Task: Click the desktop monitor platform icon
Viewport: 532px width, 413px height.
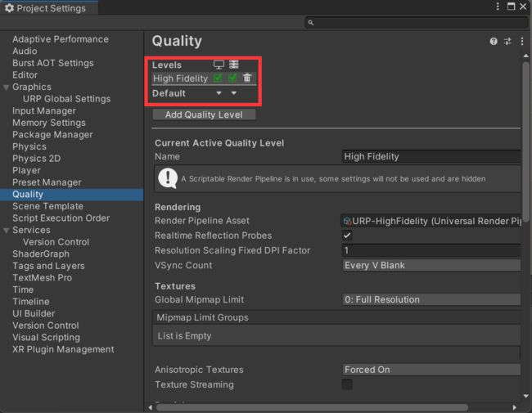Action: point(219,65)
